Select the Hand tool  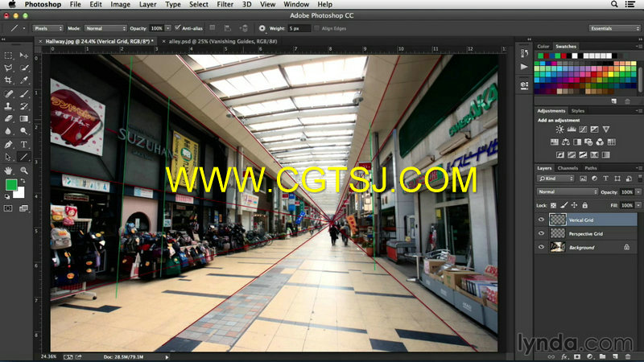(x=8, y=171)
